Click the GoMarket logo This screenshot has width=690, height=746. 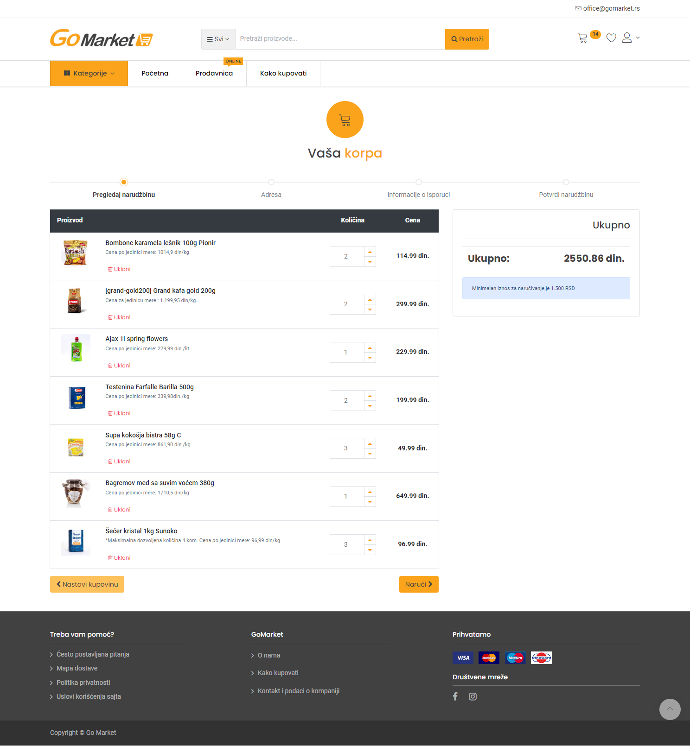click(101, 38)
